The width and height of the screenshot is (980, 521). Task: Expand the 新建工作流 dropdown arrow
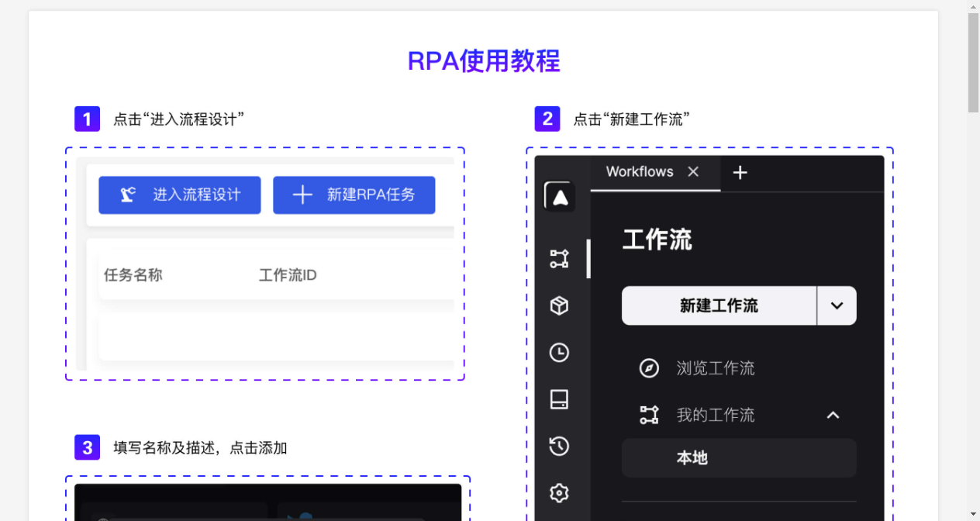tap(837, 305)
